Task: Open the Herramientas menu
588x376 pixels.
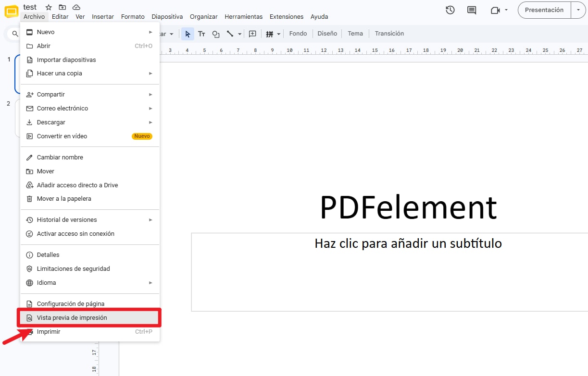Action: point(244,17)
